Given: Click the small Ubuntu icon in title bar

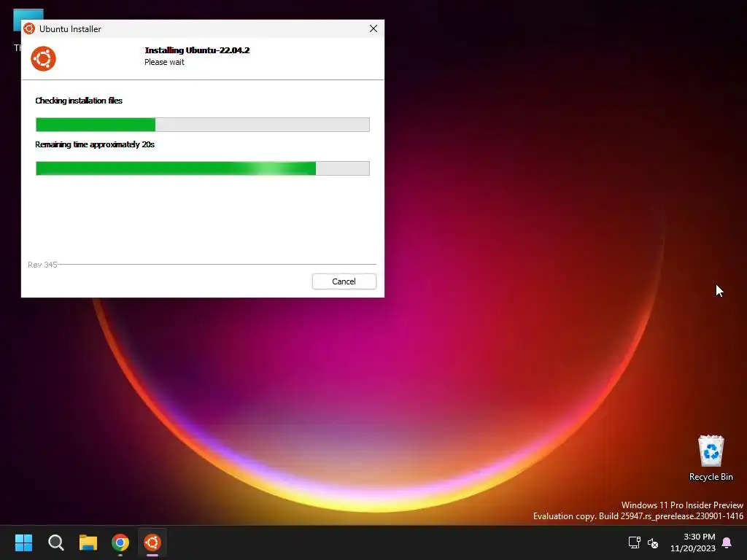Looking at the screenshot, I should click(29, 28).
